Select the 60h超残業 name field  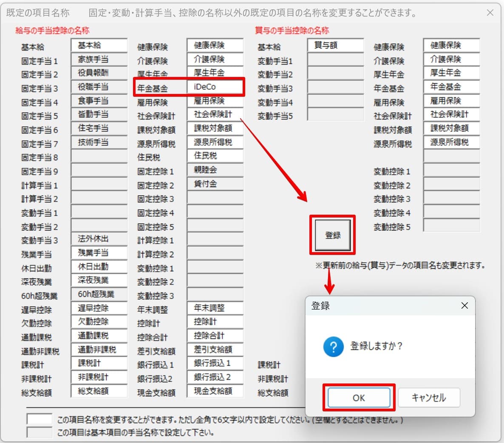[x=99, y=294]
